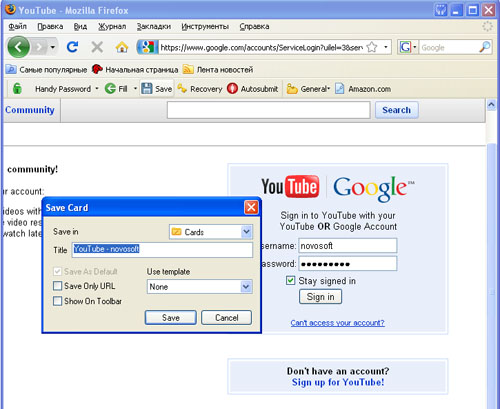Open the Закладки menu

(154, 26)
